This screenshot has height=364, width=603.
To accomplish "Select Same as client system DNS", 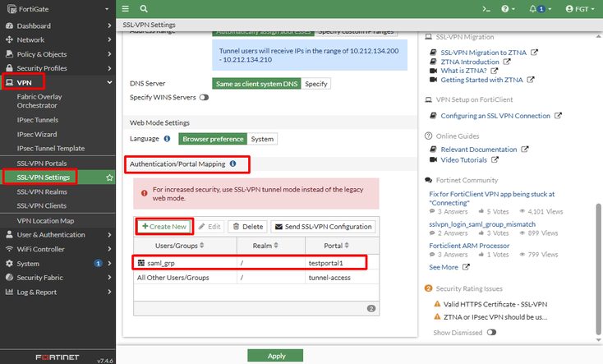I will tap(256, 84).
